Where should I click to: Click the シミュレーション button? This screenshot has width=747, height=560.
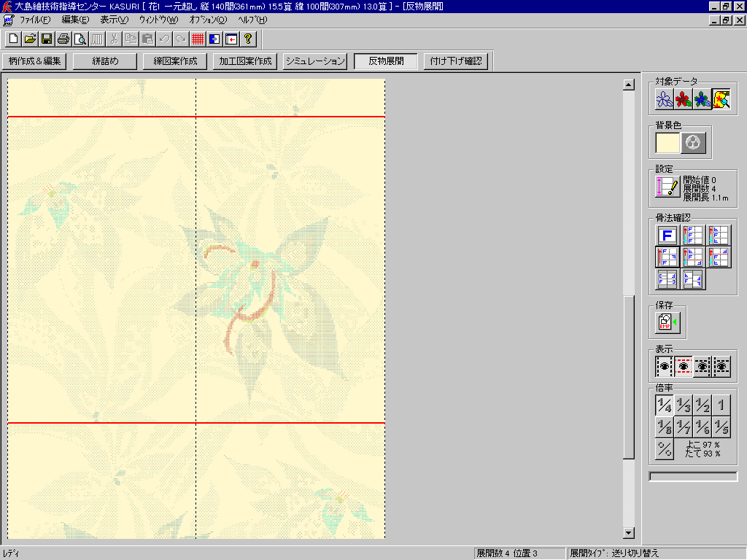click(315, 61)
